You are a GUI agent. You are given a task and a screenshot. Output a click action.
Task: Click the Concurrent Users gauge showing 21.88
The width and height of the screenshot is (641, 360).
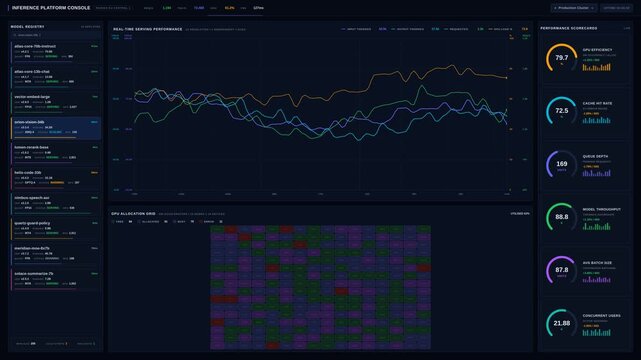point(561,324)
